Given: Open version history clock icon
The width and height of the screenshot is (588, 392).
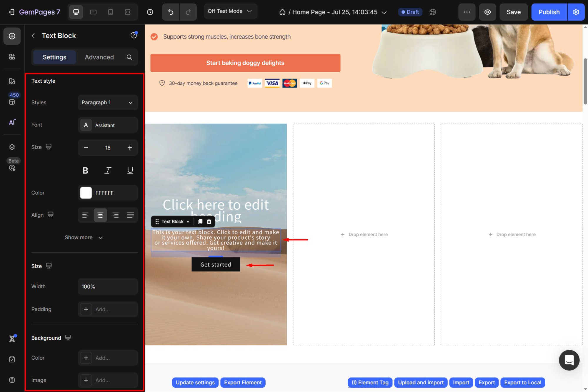Looking at the screenshot, I should click(150, 12).
